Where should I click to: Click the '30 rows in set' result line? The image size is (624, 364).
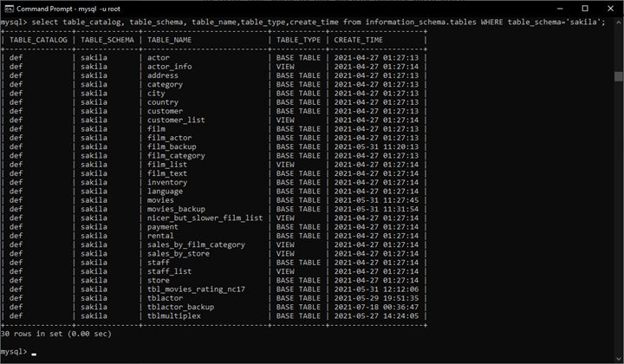[56, 334]
